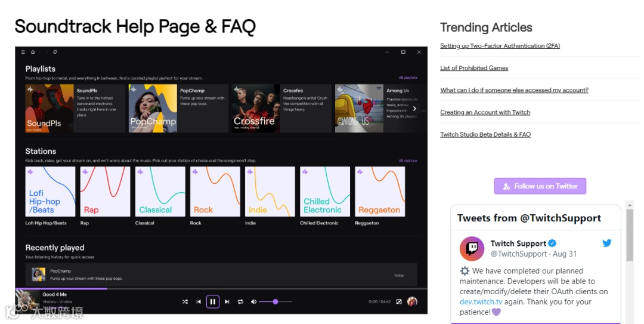644x324 pixels.
Task: Click the Follow us on Twitter button
Action: (x=540, y=186)
